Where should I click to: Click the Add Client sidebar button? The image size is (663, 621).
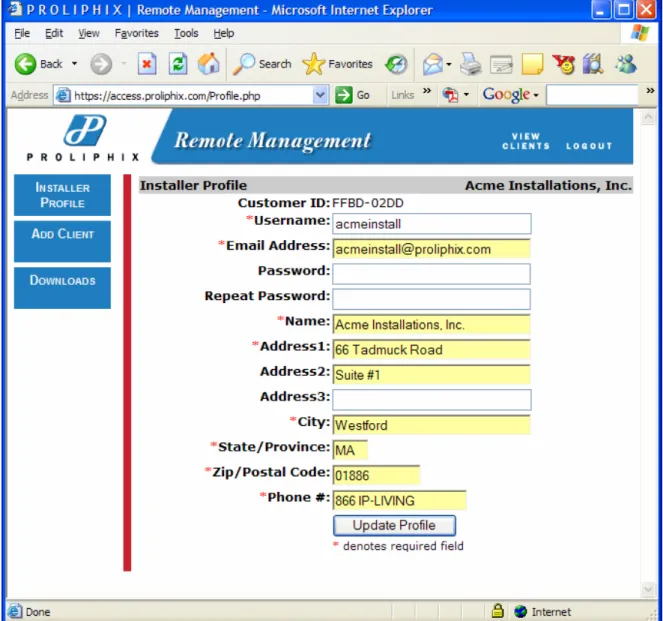(62, 241)
